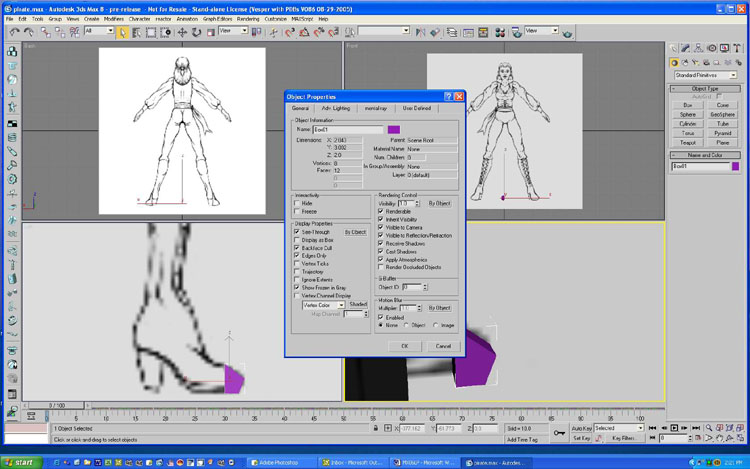This screenshot has width=750, height=469.
Task: Click the Undo icon in main toolbar
Action: tap(14, 32)
